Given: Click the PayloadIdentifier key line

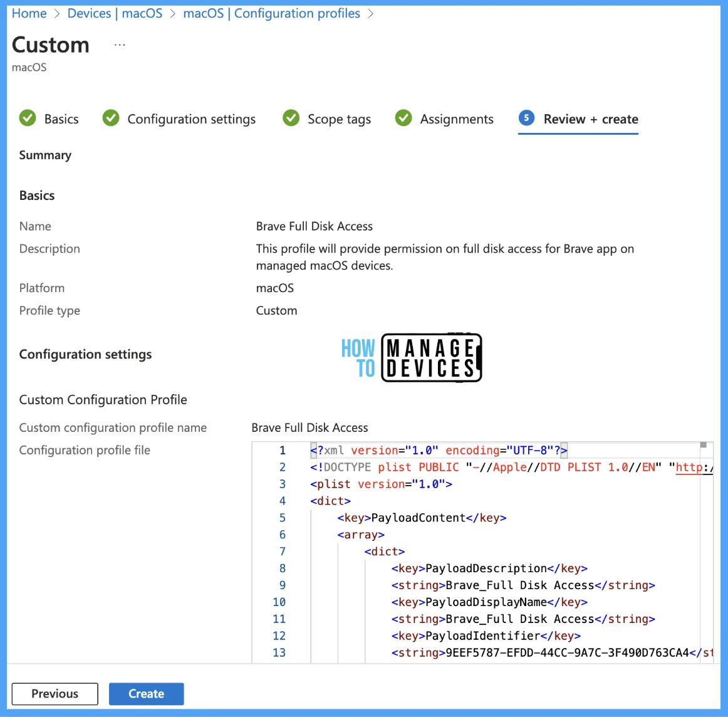Looking at the screenshot, I should [x=486, y=636].
